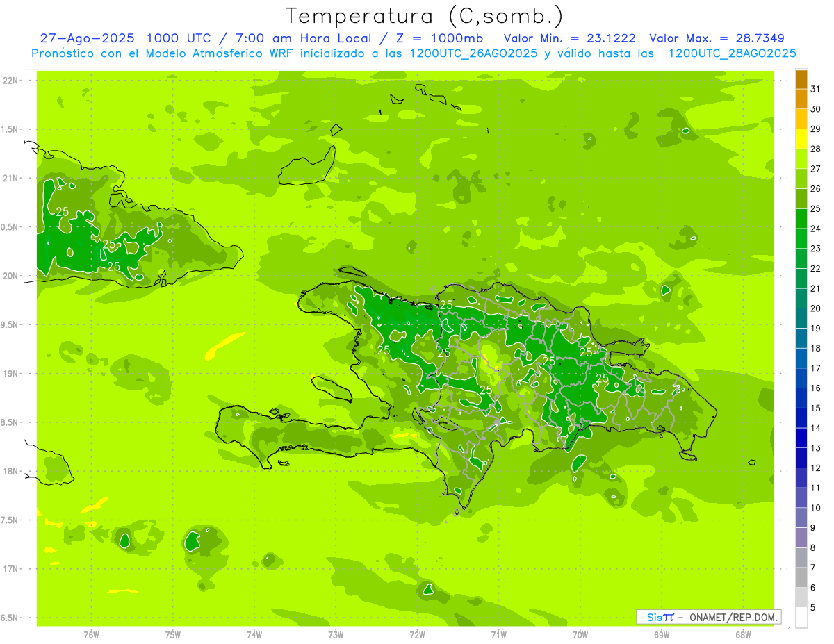Viewport: 834px width, 644px height.
Task: Pick the orange legend swatch between 30 and 31
Action: point(801,99)
